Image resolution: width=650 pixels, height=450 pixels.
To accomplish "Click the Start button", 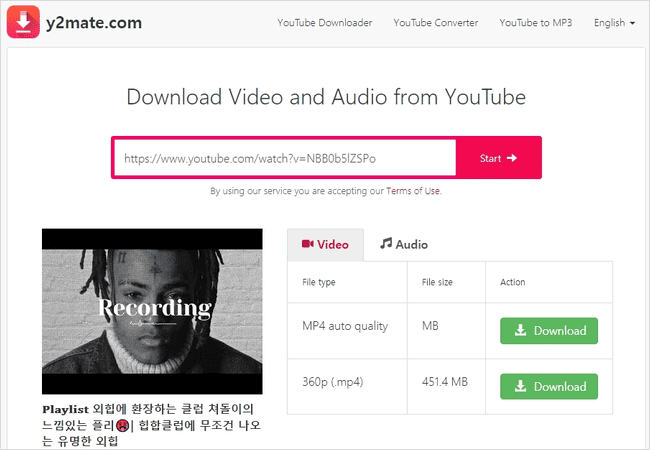I will tap(498, 158).
